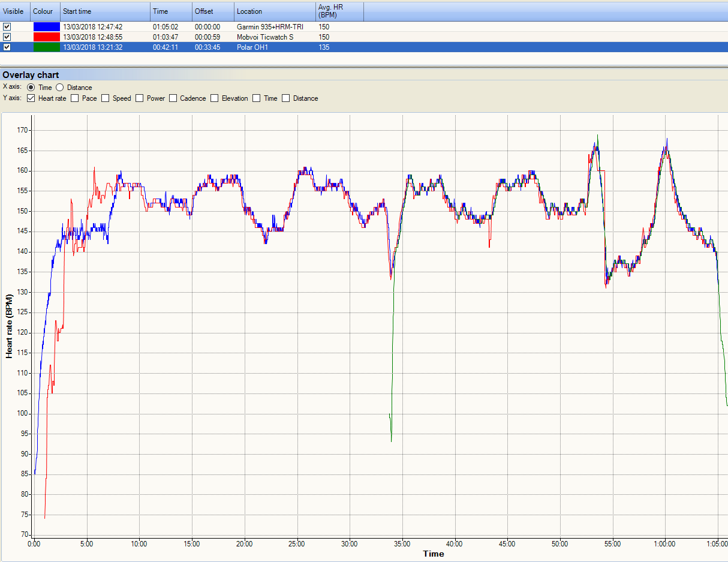Click offset value 00:00:00

tap(207, 27)
